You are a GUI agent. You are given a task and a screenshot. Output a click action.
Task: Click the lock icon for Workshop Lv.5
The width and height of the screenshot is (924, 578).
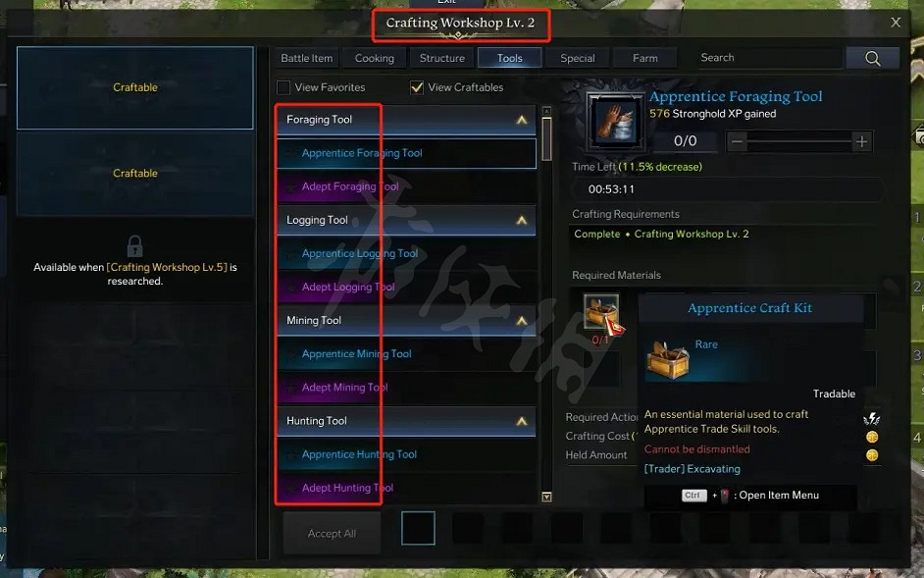pos(135,245)
